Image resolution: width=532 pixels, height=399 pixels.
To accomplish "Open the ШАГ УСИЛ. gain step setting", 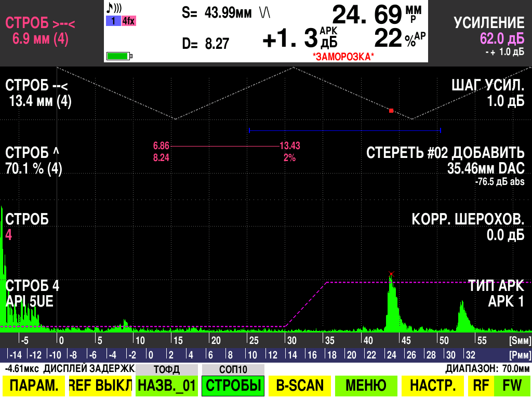I will coord(488,94).
